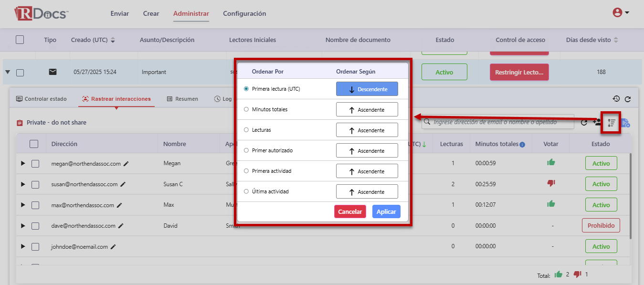The height and width of the screenshot is (285, 644).
Task: Collapse the Important document row
Action: click(8, 73)
